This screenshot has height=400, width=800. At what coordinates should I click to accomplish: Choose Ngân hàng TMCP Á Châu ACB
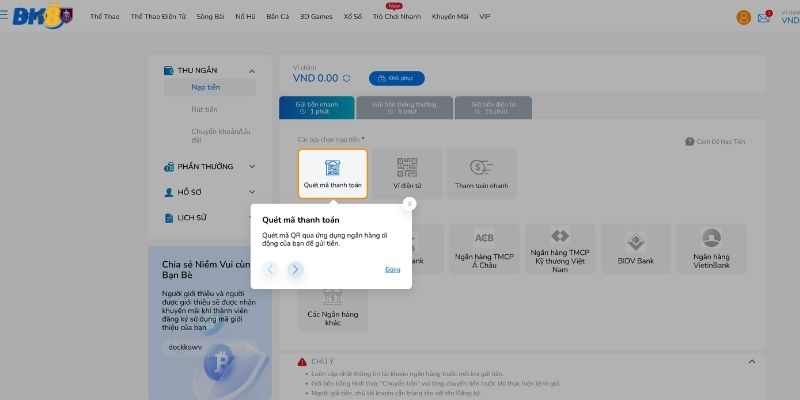coord(484,248)
